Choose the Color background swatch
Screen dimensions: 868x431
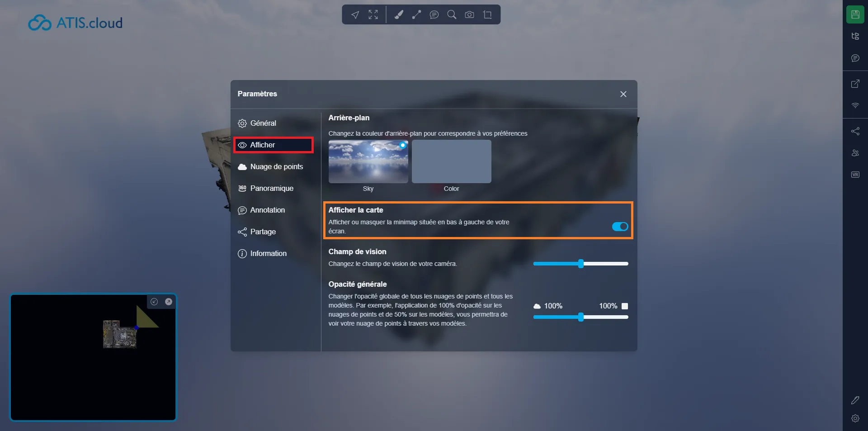click(x=452, y=161)
